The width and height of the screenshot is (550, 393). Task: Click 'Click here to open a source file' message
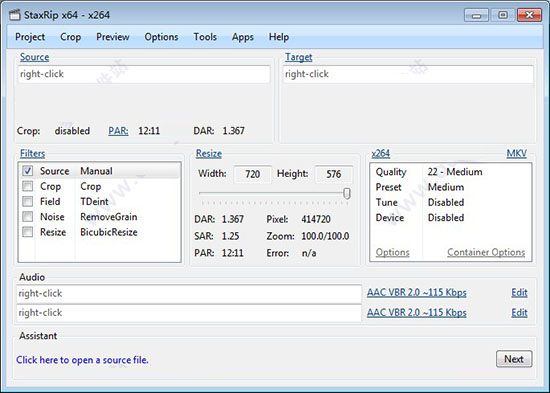82,360
